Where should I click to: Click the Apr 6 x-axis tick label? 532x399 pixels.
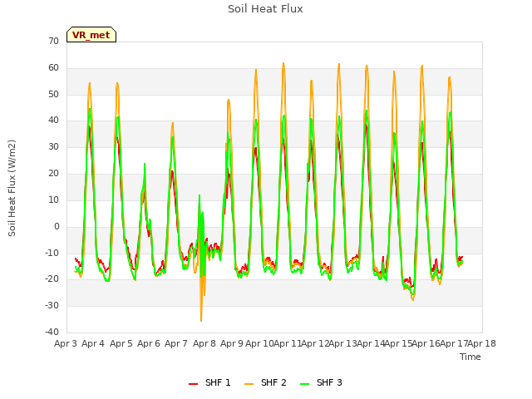[x=149, y=343]
